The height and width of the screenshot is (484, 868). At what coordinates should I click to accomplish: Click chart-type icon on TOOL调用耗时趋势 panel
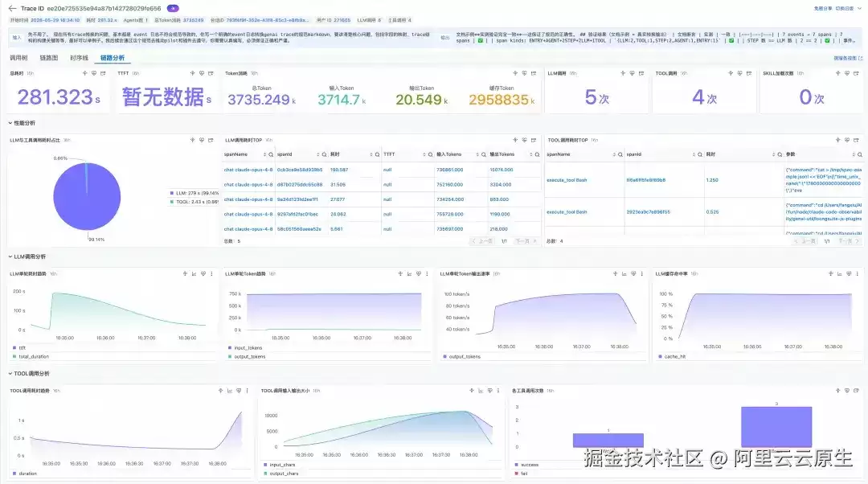[x=230, y=391]
